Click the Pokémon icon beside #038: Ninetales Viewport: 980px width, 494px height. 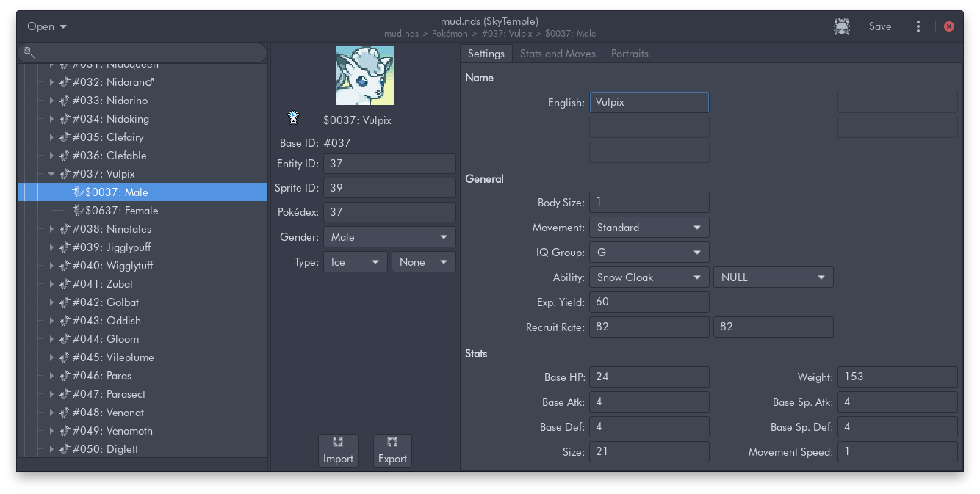coord(64,229)
